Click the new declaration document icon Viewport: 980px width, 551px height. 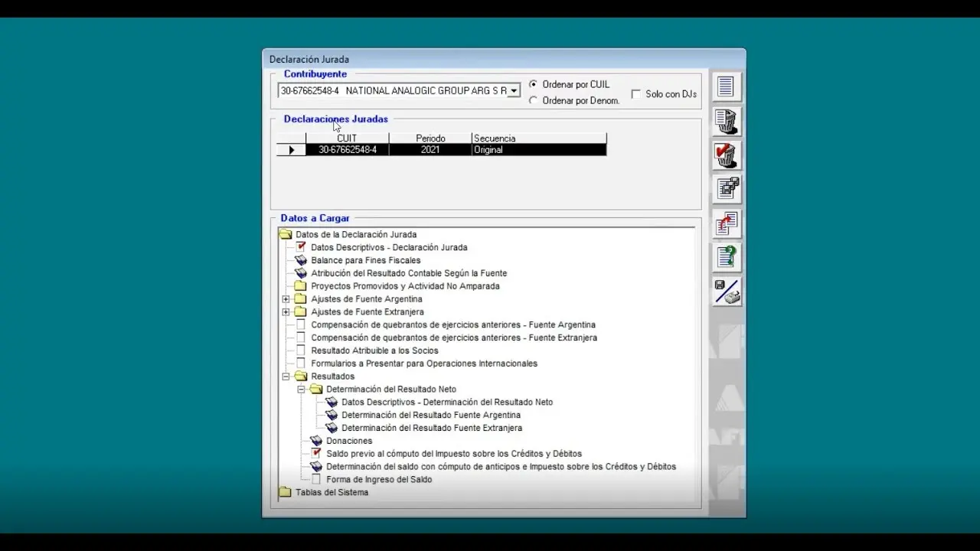726,86
